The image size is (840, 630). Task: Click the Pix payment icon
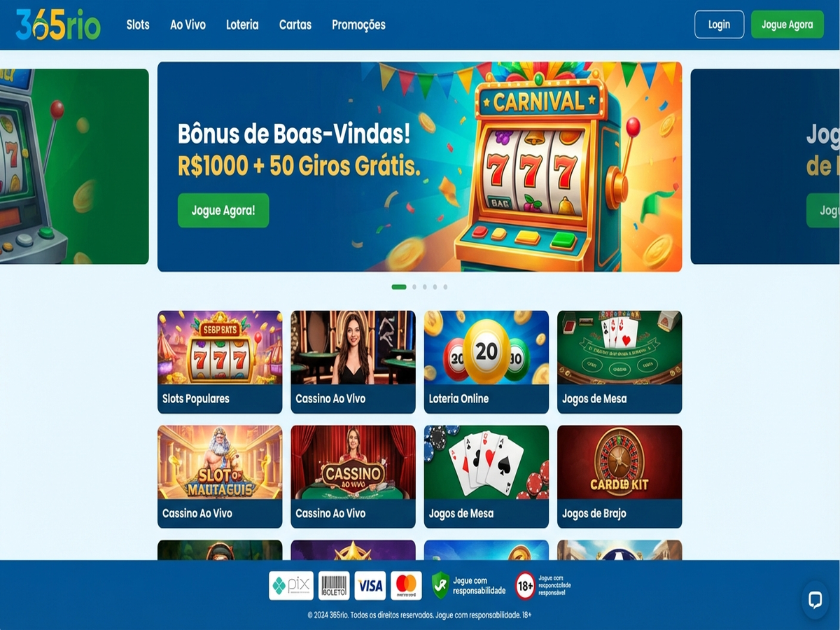pyautogui.click(x=291, y=585)
